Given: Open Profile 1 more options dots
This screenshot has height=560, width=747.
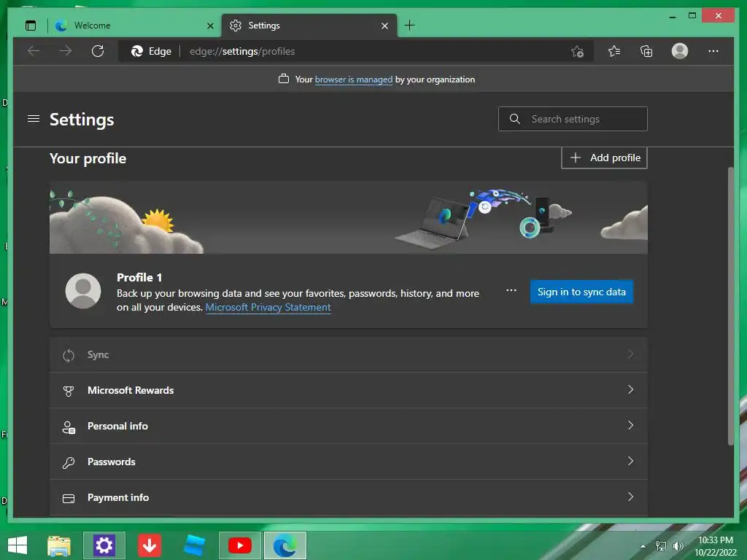Looking at the screenshot, I should tap(511, 290).
